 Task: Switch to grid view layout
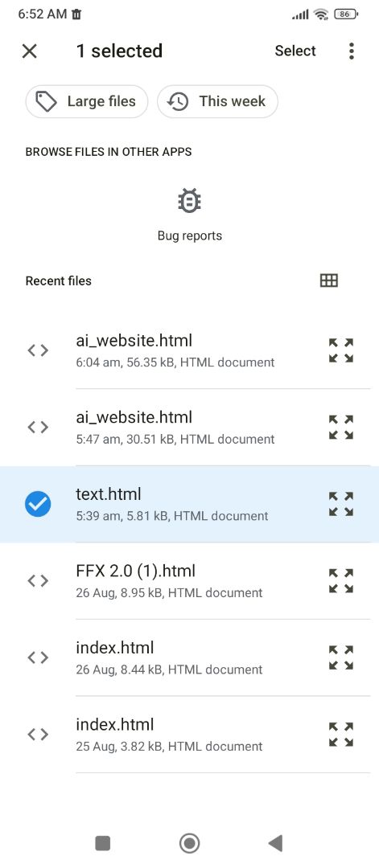coord(329,280)
